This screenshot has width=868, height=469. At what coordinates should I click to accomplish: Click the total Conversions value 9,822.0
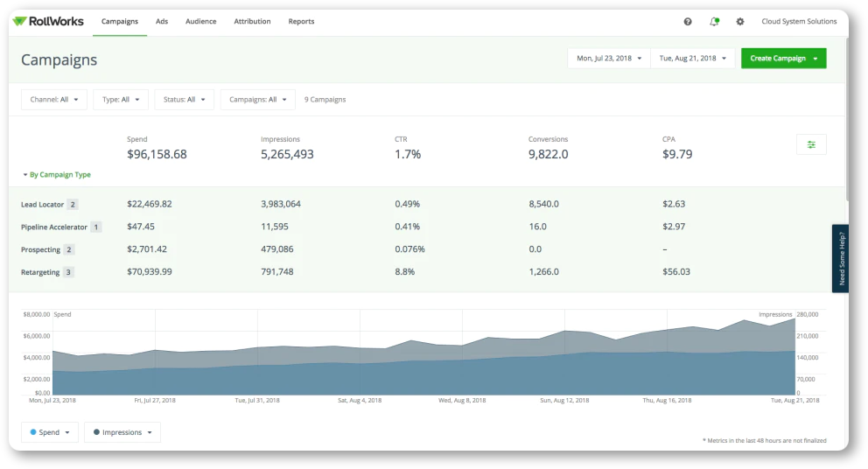tap(548, 155)
